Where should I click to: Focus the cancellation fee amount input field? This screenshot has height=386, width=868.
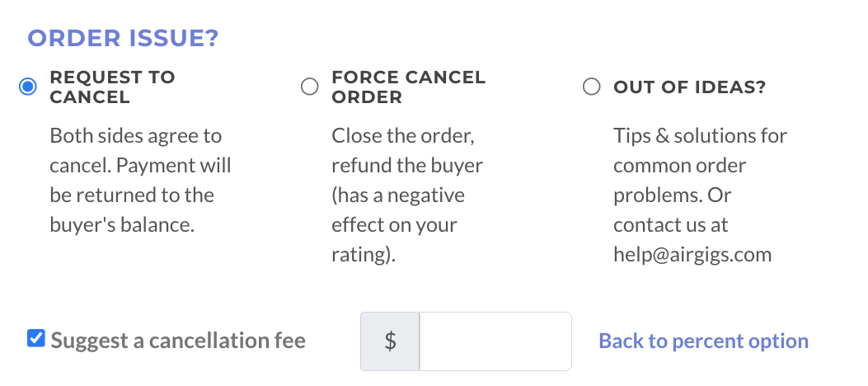click(495, 341)
